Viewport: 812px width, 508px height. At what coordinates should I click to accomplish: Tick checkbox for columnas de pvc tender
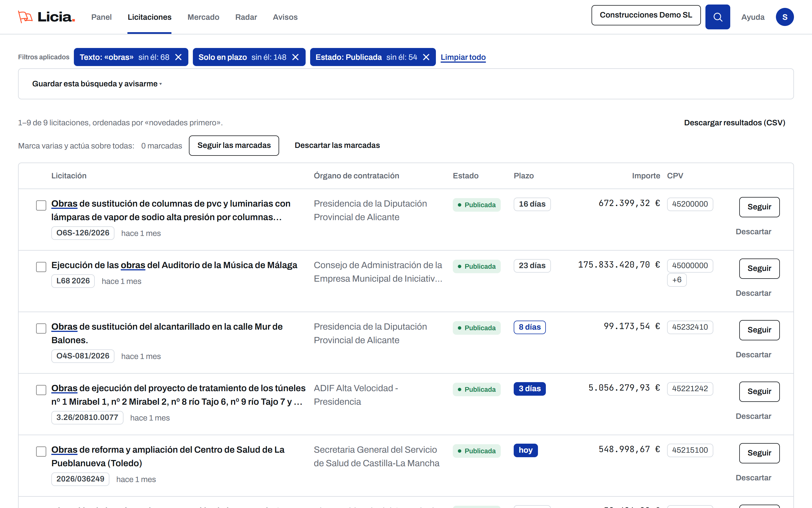[x=41, y=205]
